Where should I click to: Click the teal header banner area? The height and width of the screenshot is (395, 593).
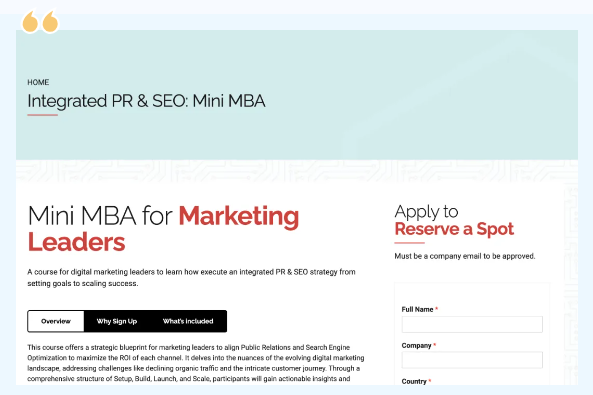point(297,95)
